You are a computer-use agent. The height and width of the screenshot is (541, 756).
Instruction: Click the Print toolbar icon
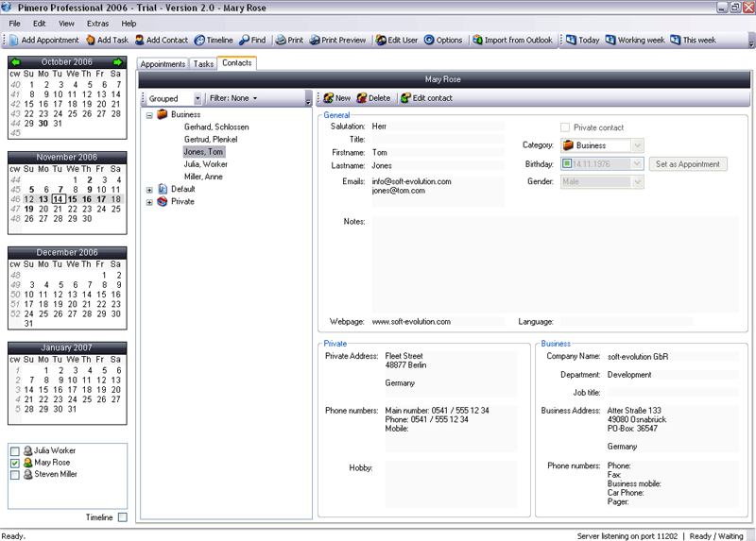click(x=281, y=40)
